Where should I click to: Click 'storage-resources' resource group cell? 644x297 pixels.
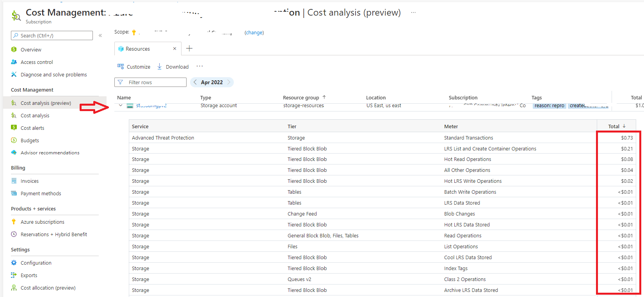(304, 106)
